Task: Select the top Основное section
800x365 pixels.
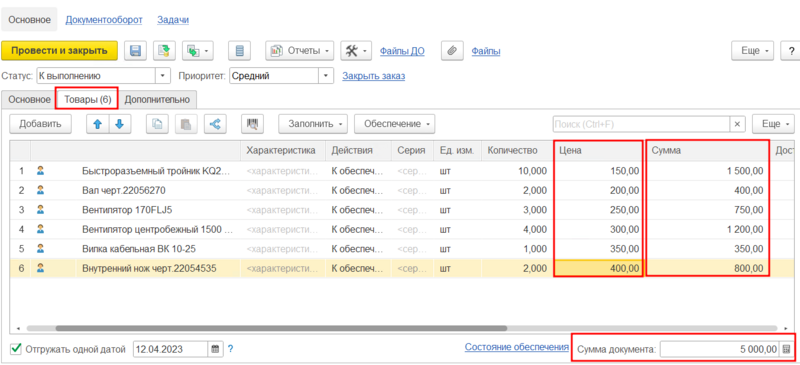Action: point(29,20)
